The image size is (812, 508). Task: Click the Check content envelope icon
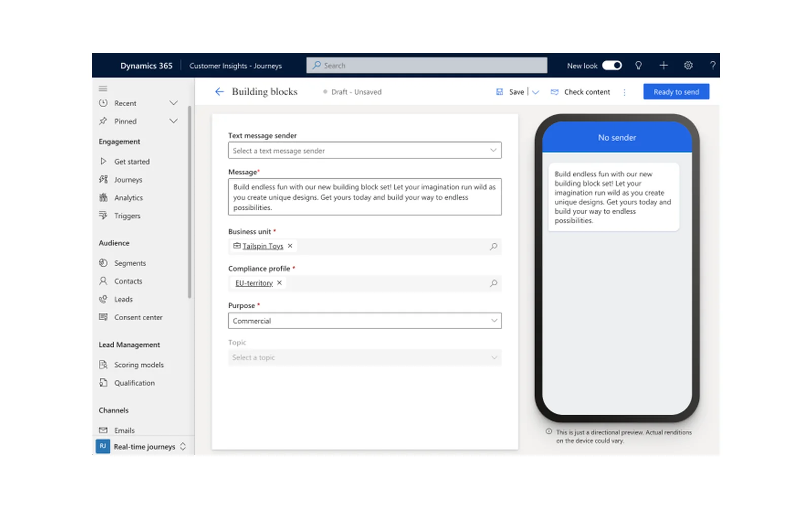555,92
